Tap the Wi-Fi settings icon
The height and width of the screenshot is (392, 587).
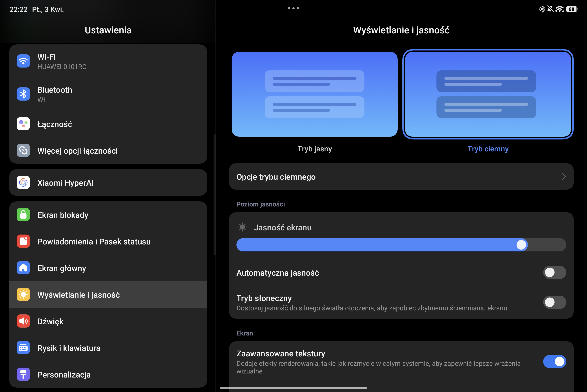click(x=23, y=61)
